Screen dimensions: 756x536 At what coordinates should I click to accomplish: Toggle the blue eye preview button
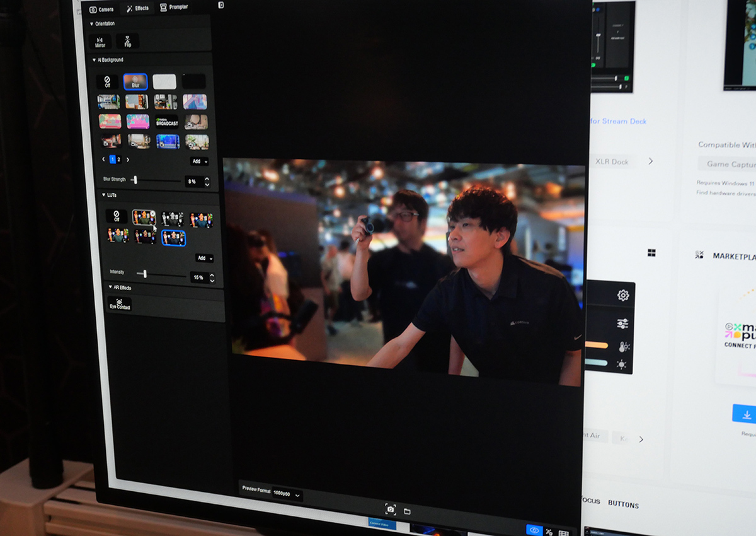pyautogui.click(x=534, y=530)
